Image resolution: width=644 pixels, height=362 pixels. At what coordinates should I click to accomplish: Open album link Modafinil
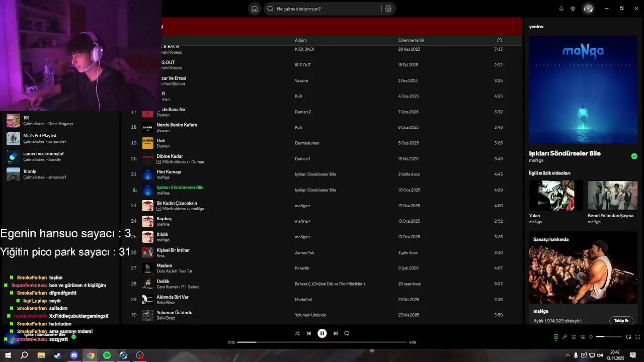tap(303, 300)
